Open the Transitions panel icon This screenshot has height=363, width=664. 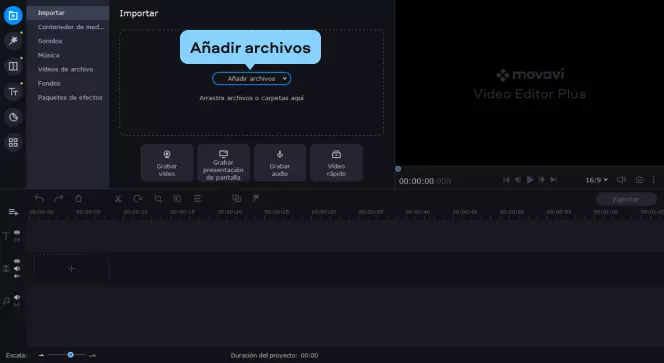(x=13, y=66)
